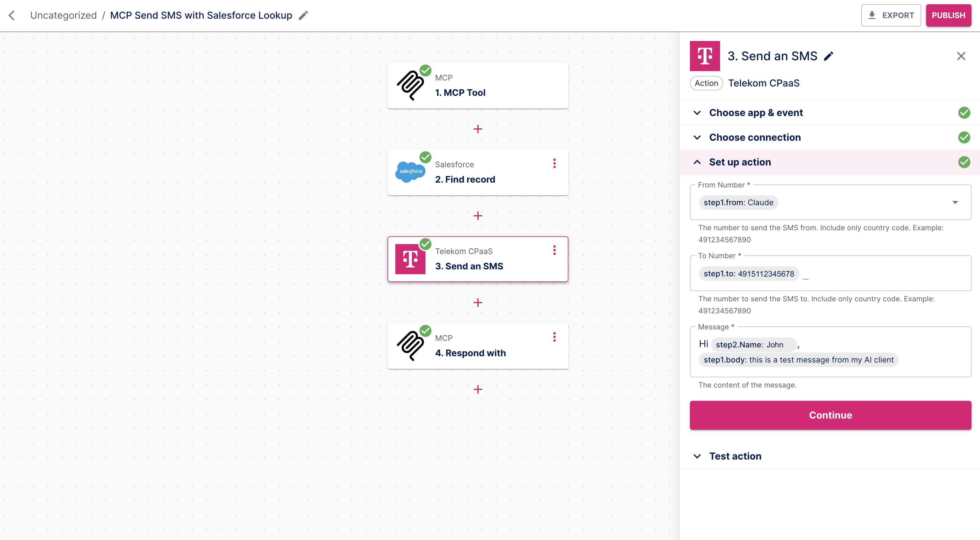
Task: Click the back arrow icon
Action: pos(12,15)
